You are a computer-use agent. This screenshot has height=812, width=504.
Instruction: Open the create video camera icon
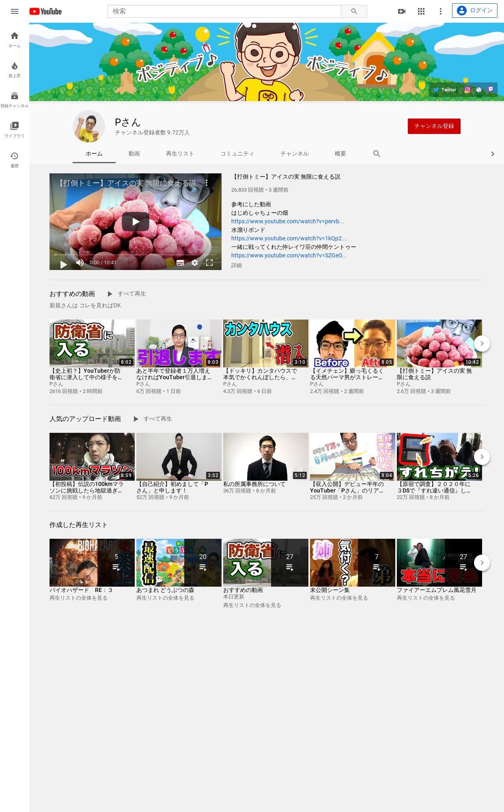(x=402, y=11)
